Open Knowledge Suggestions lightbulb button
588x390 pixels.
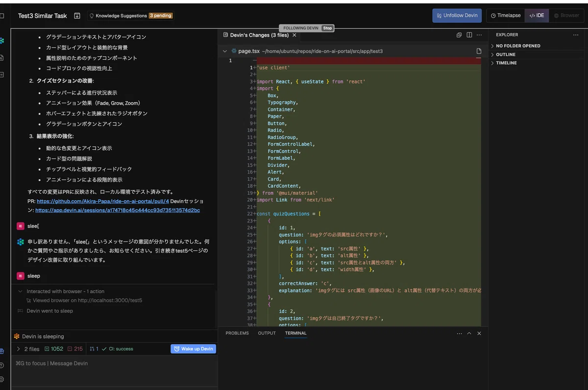130,16
